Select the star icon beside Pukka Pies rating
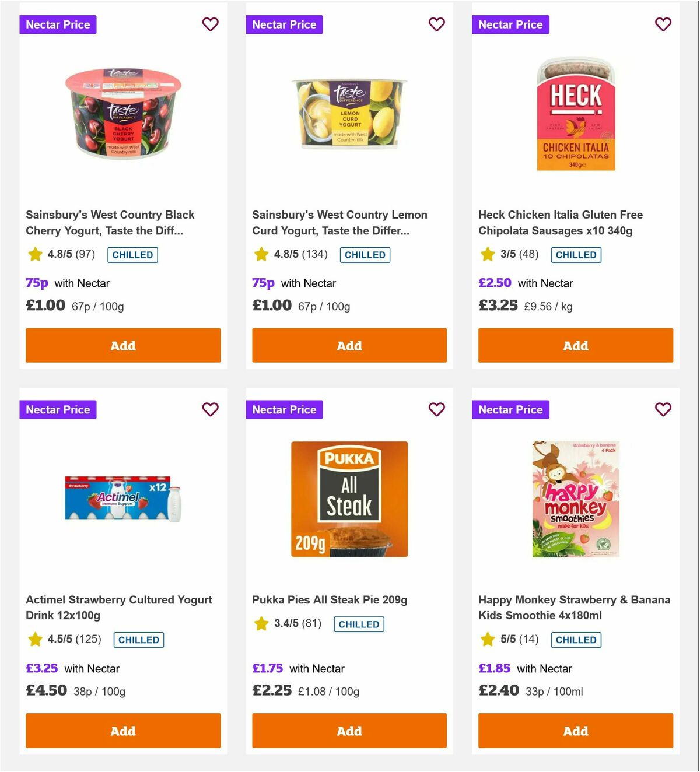Screen dimensions: 700x772 click(261, 623)
